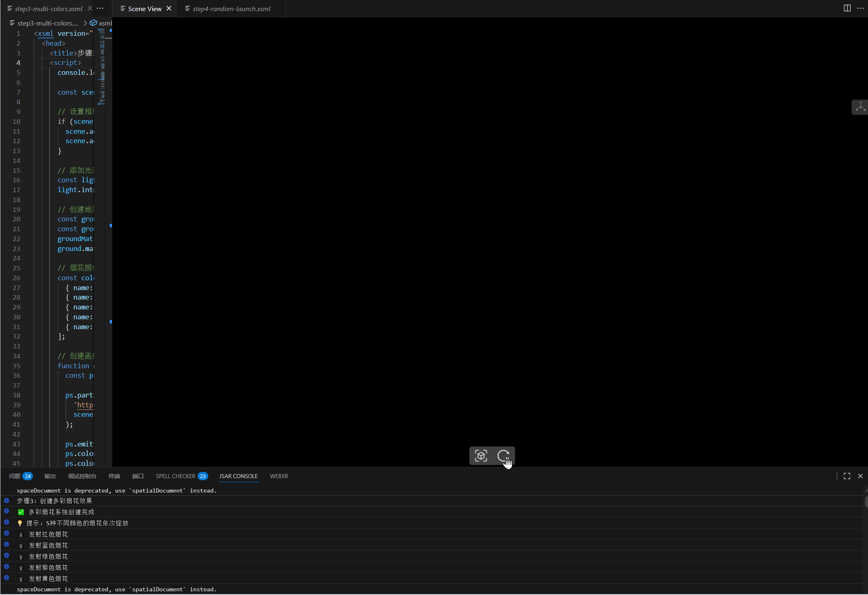Close the bottom console panel
Screen dimensions: 868x595
860,476
